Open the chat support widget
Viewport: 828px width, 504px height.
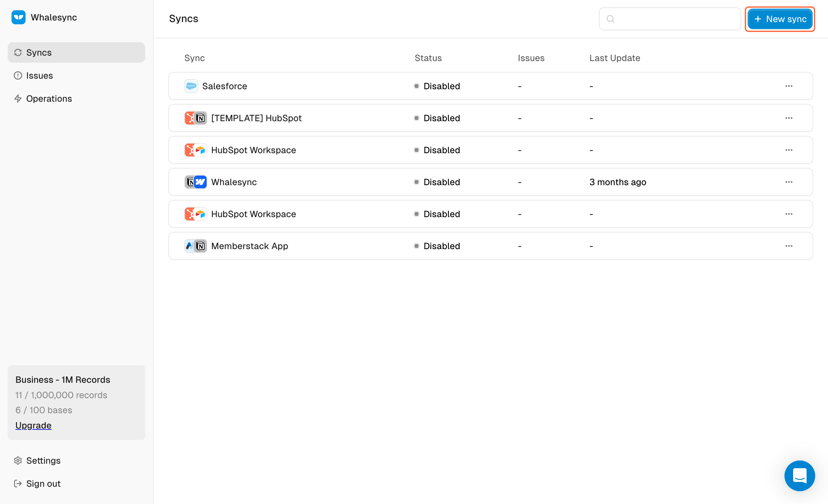[x=800, y=476]
